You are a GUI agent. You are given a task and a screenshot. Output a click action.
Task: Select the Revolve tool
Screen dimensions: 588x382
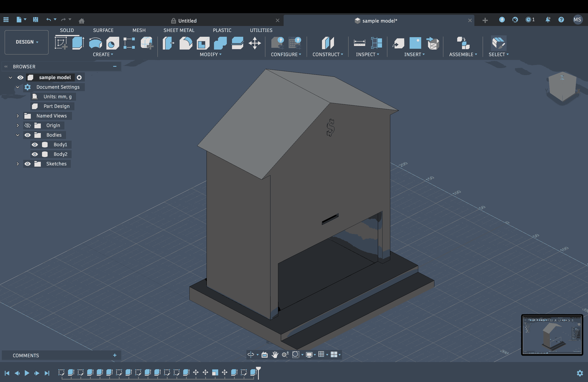pos(95,43)
